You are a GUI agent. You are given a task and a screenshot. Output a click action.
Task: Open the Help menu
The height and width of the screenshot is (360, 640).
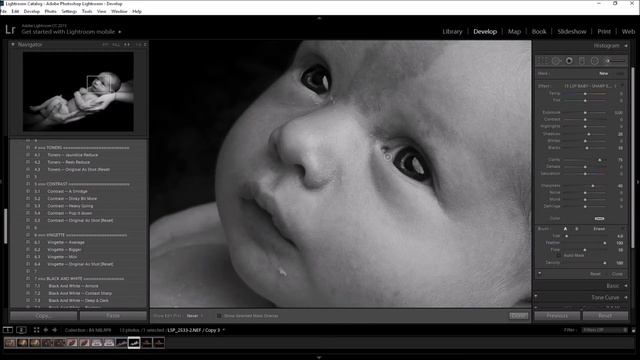(x=137, y=11)
